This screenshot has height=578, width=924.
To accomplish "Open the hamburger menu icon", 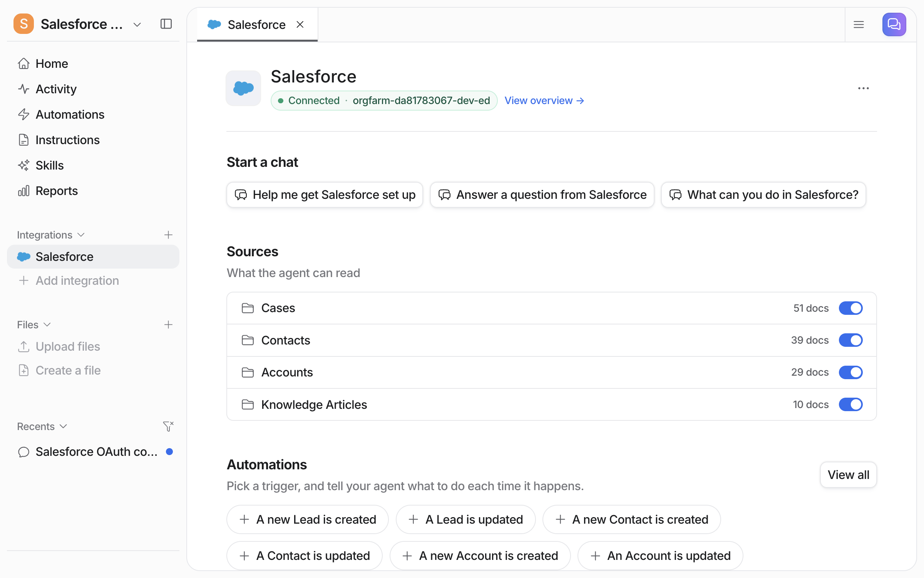I will pos(859,25).
